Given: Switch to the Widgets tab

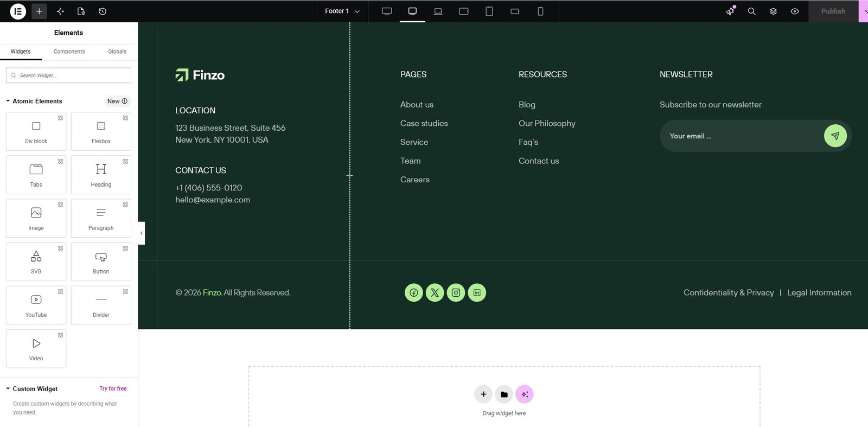Looking at the screenshot, I should (x=21, y=52).
